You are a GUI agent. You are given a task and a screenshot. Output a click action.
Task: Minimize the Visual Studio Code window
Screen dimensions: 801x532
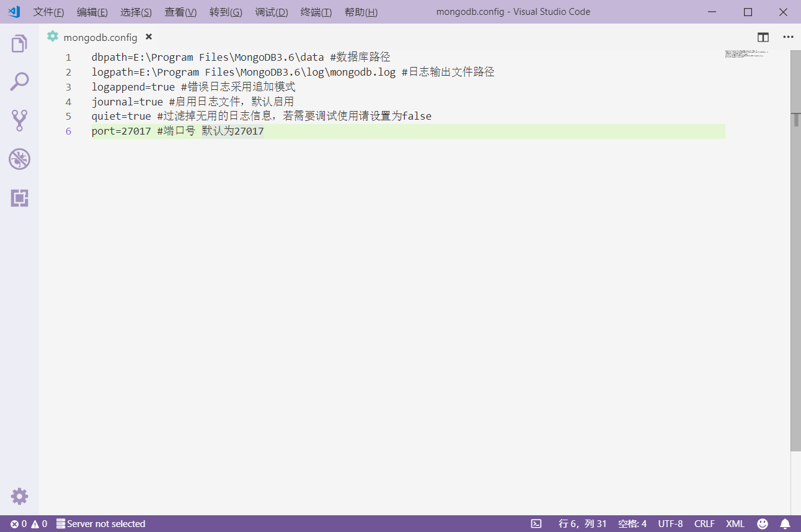(x=712, y=12)
